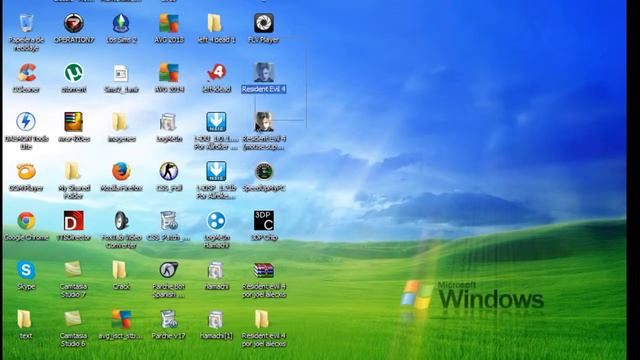Viewport: 640px width, 360px height.
Task: Launch the 3DP Chip shortcut
Action: coord(264,221)
